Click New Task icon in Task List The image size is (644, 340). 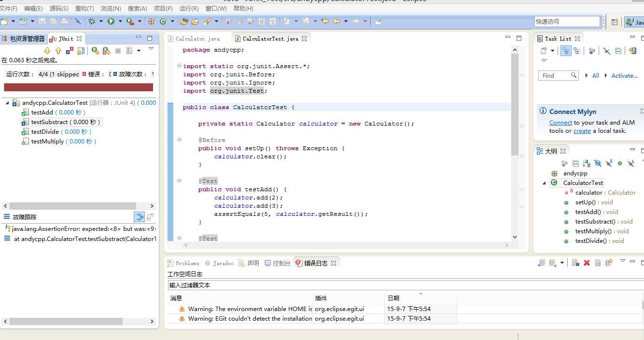544,51
